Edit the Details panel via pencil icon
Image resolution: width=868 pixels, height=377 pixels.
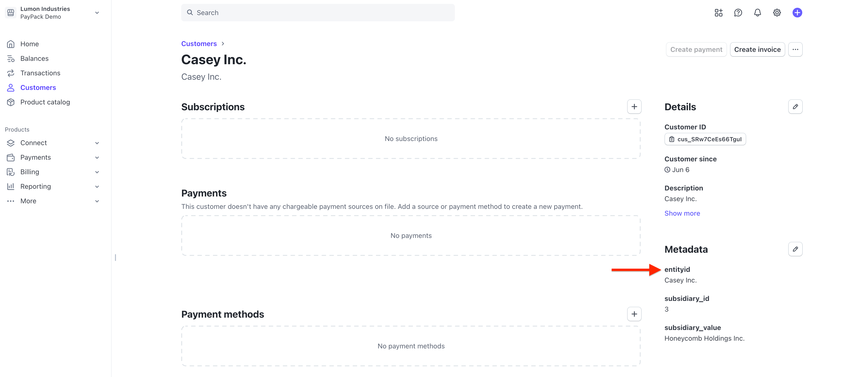(795, 107)
